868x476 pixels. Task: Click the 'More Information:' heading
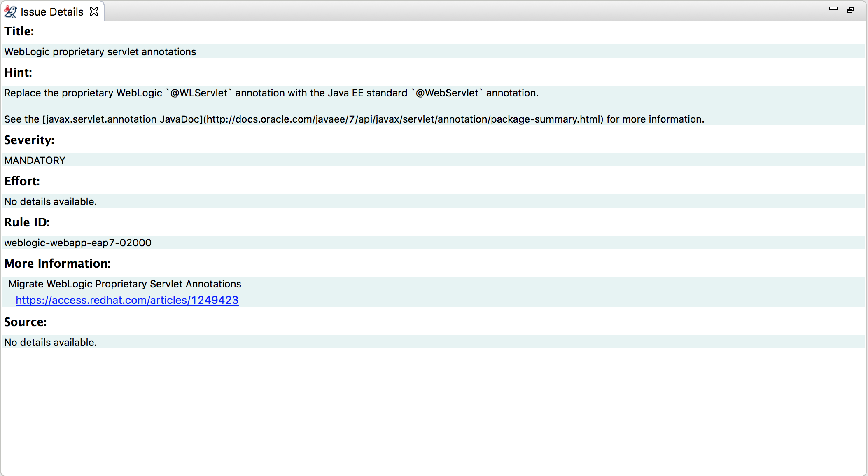(57, 264)
